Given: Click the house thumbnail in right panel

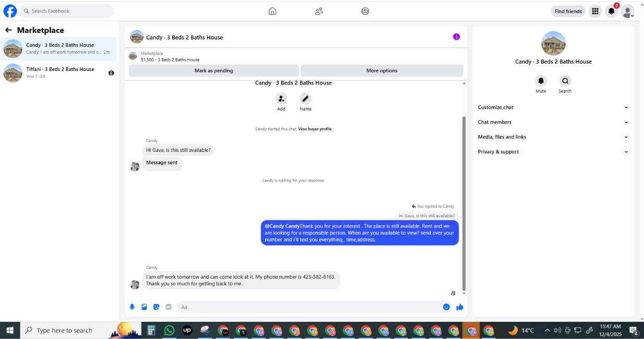Looking at the screenshot, I should 553,43.
